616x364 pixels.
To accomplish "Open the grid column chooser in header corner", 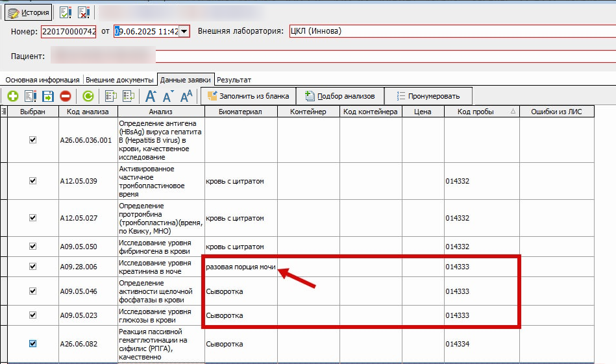I will (4, 112).
